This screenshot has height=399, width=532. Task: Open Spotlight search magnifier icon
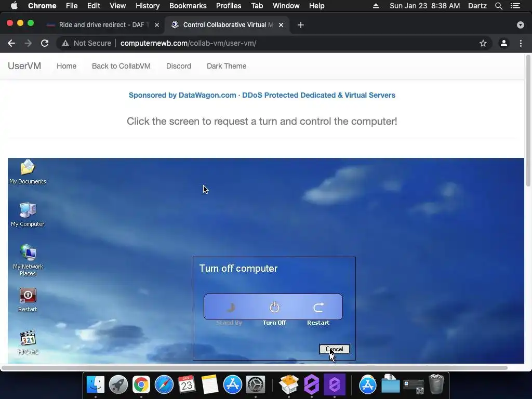coord(498,6)
